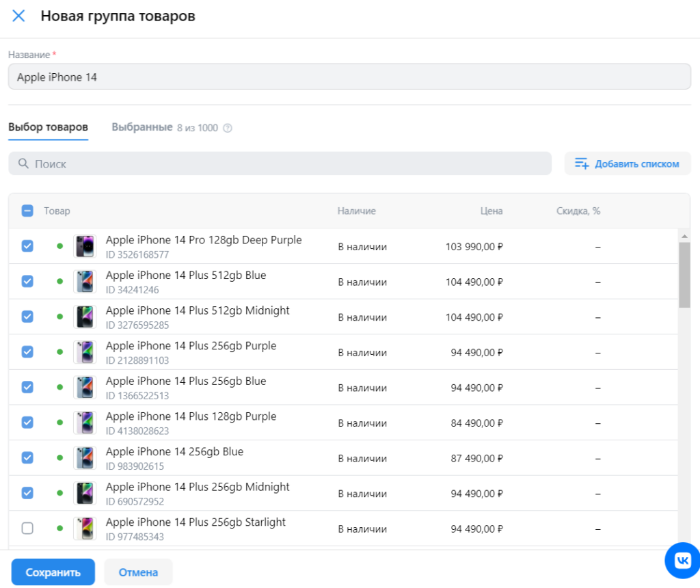Click the price 87 490,00 ₽
This screenshot has width=700, height=588.
pyautogui.click(x=476, y=458)
